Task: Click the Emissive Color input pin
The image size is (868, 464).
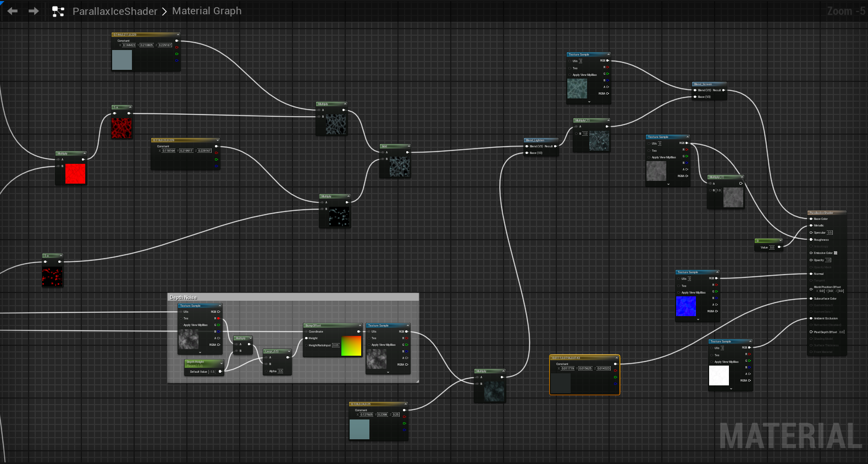Action: tap(811, 253)
